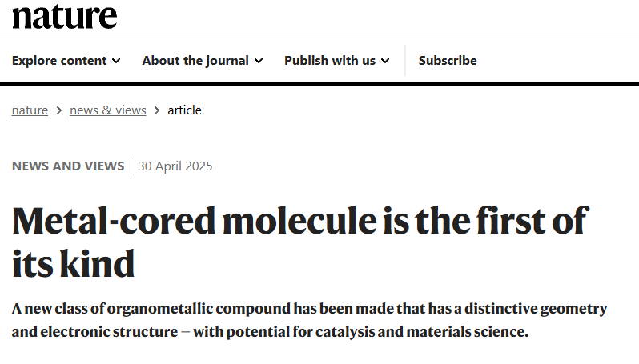The image size is (639, 364).
Task: Click the divider between category and date
Action: (131, 166)
